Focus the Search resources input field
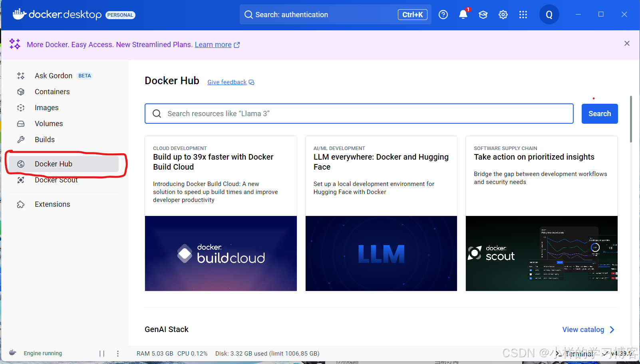 [x=359, y=114]
